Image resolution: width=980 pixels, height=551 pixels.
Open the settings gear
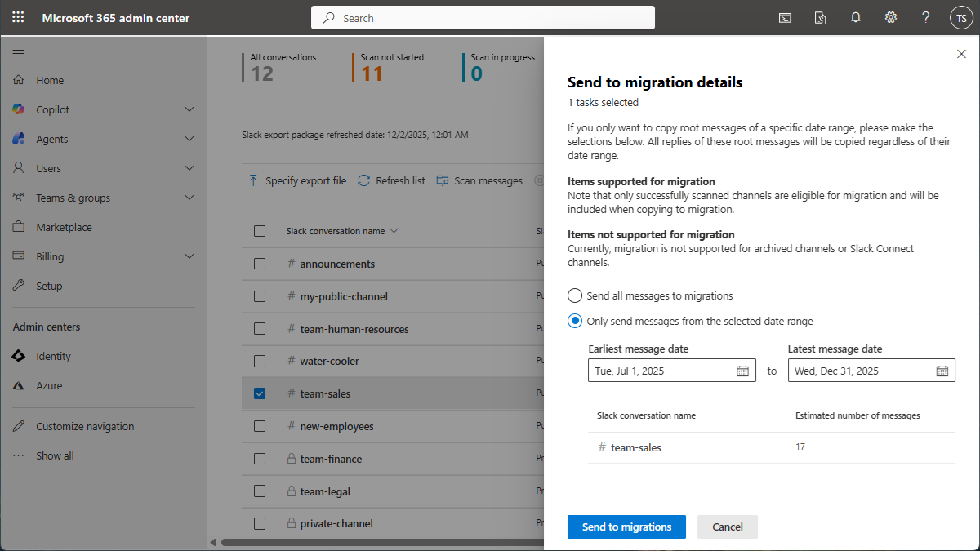[x=891, y=17]
